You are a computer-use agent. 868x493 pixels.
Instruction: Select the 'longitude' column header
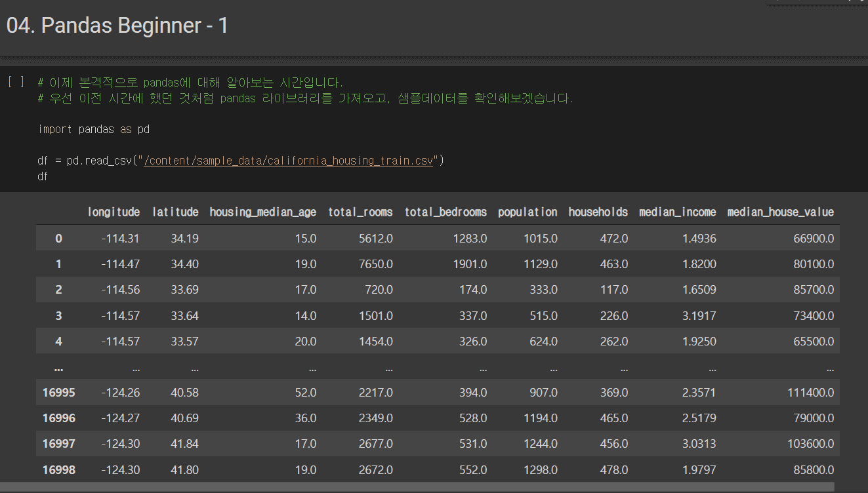114,212
